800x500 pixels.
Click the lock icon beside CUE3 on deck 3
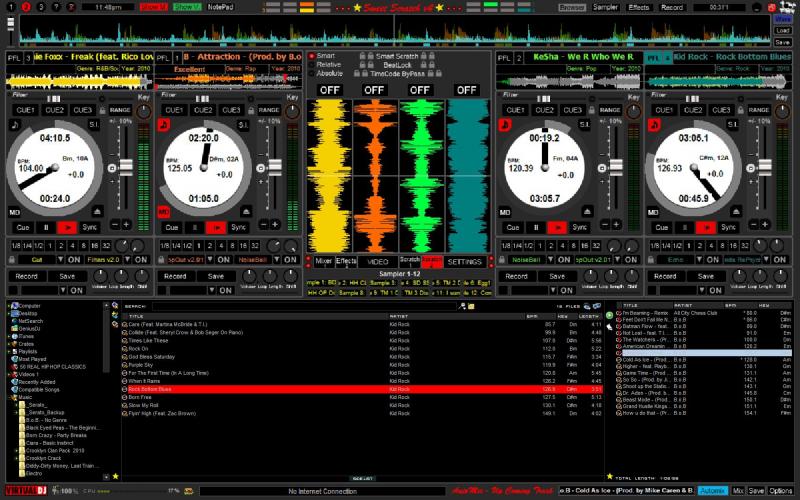(x=102, y=110)
